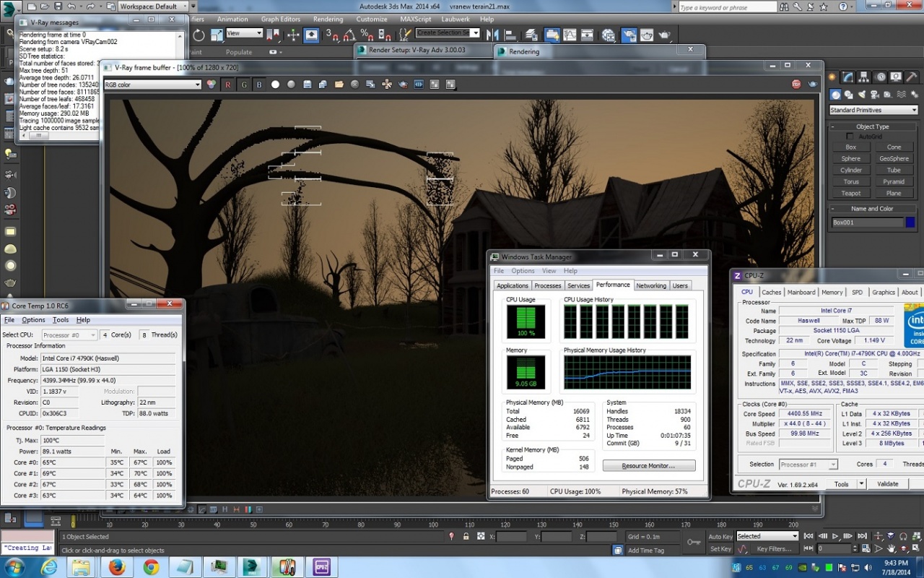Image resolution: width=924 pixels, height=578 pixels.
Task: Open reference coordinate View dropdown
Action: click(x=245, y=33)
